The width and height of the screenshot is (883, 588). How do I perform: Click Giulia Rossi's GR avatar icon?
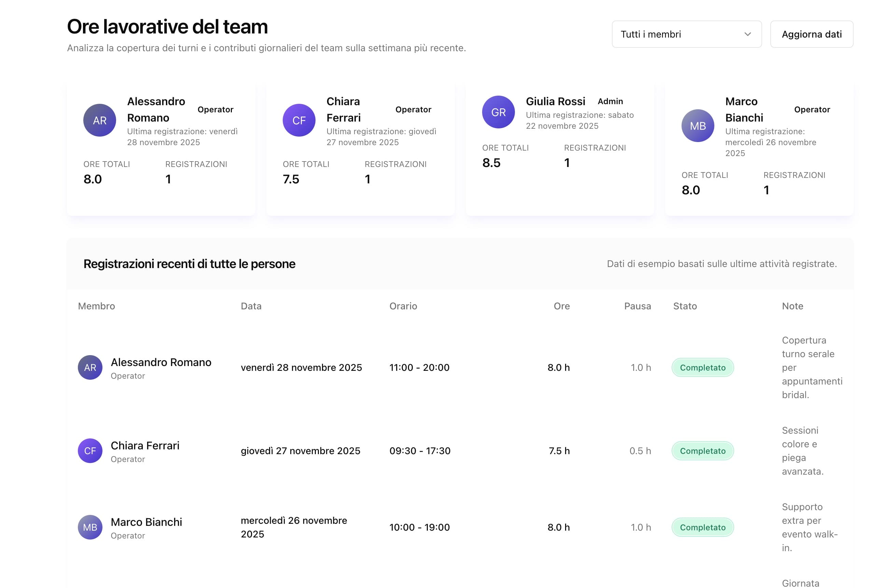[498, 112]
